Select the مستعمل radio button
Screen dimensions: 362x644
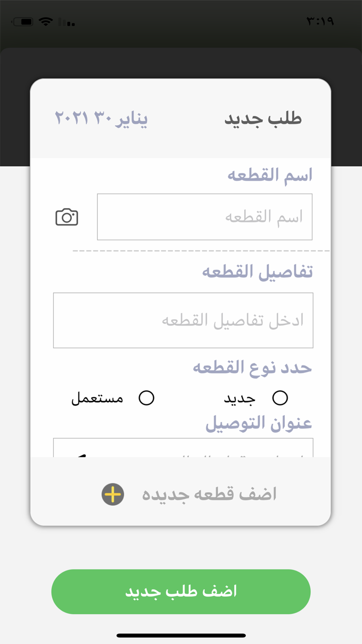(x=148, y=398)
